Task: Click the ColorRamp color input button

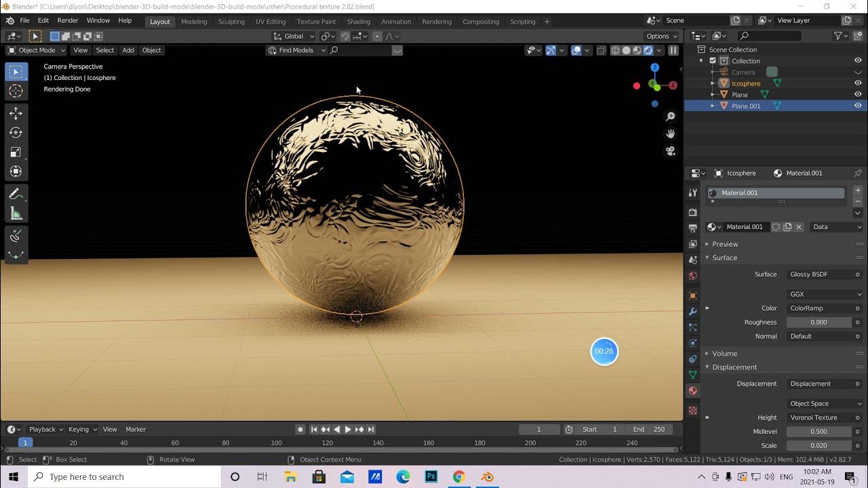Action: pyautogui.click(x=825, y=308)
